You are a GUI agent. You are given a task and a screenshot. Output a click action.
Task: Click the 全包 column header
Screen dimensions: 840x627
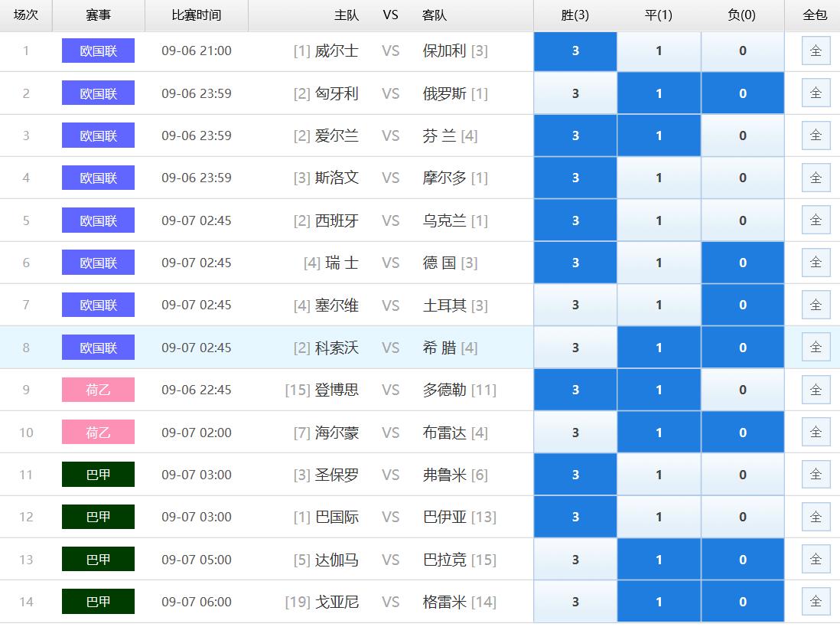[814, 15]
